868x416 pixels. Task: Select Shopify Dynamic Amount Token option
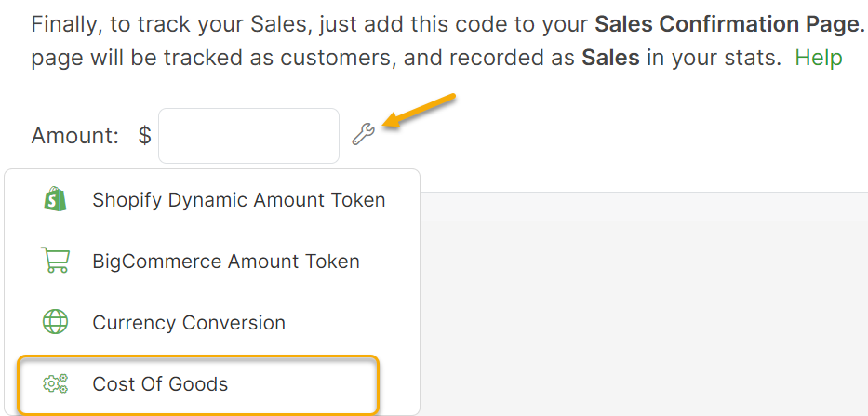[238, 200]
